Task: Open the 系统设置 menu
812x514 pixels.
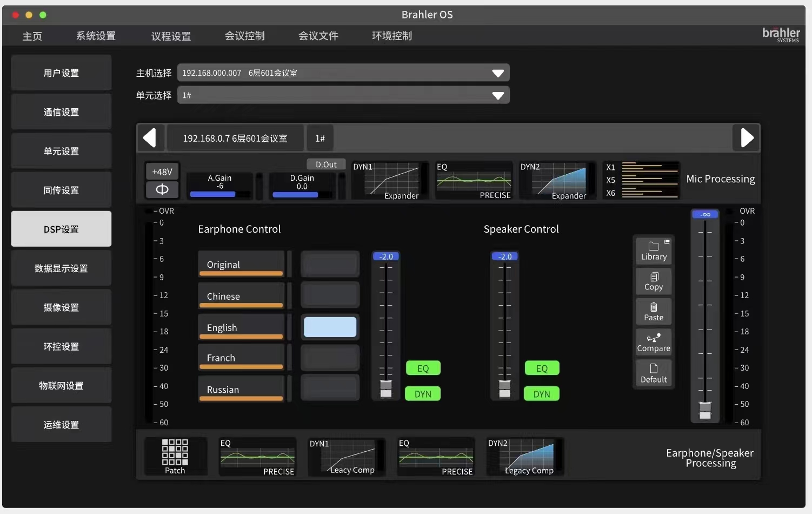Action: pyautogui.click(x=96, y=36)
